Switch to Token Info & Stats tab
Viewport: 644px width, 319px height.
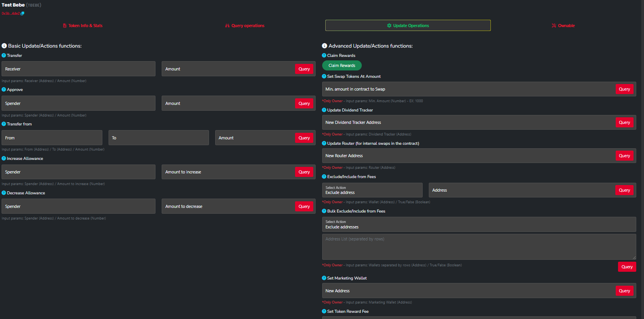[x=83, y=26]
